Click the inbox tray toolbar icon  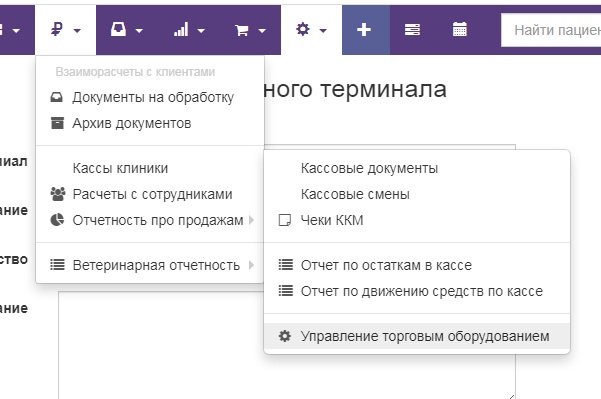point(118,29)
